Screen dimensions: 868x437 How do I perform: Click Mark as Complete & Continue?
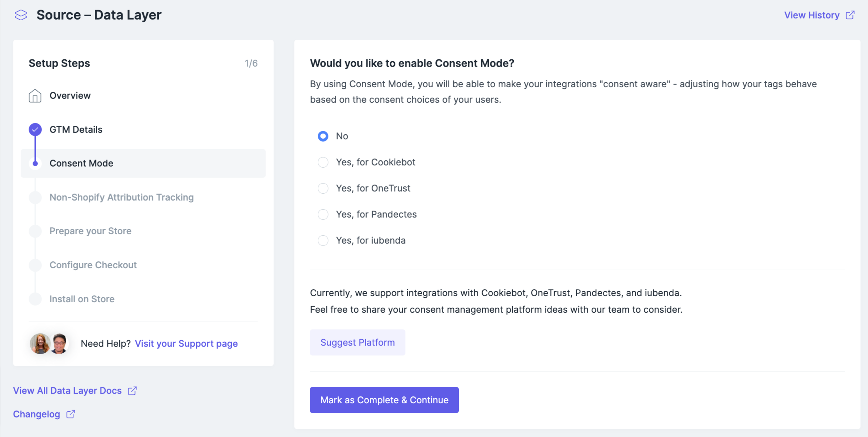[384, 400]
